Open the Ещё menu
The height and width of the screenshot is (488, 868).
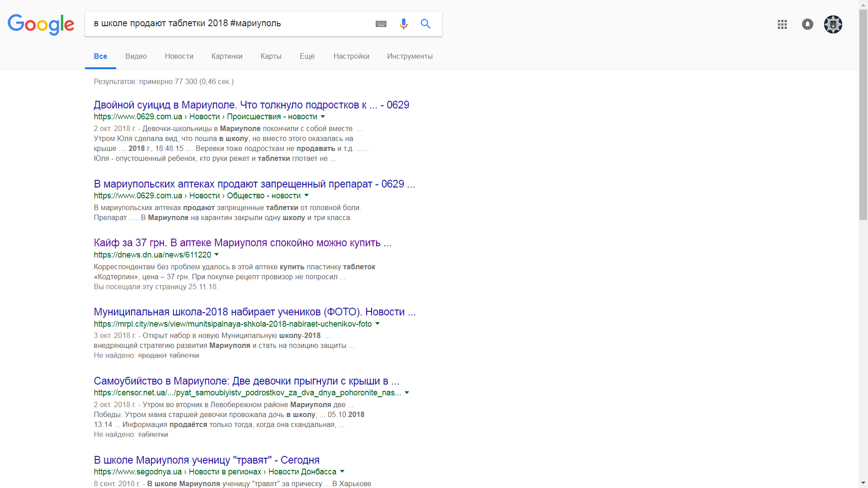click(x=307, y=56)
